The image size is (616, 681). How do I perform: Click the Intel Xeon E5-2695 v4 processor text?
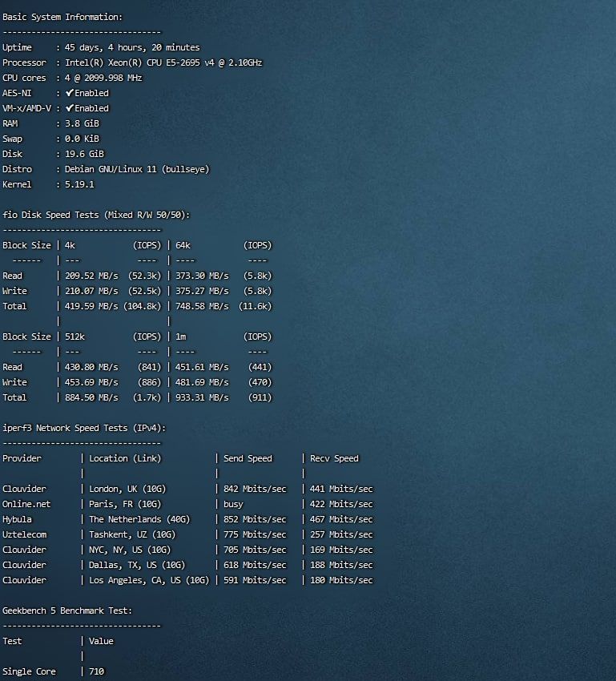[163, 62]
